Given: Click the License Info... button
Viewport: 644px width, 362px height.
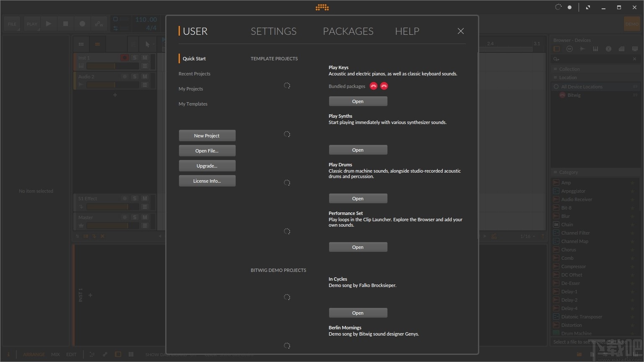Looking at the screenshot, I should 207,181.
